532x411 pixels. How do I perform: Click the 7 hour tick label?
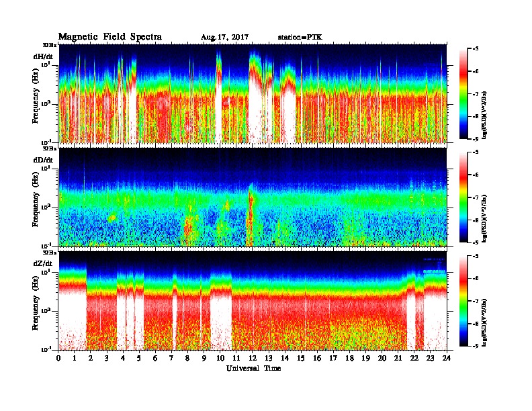[172, 359]
